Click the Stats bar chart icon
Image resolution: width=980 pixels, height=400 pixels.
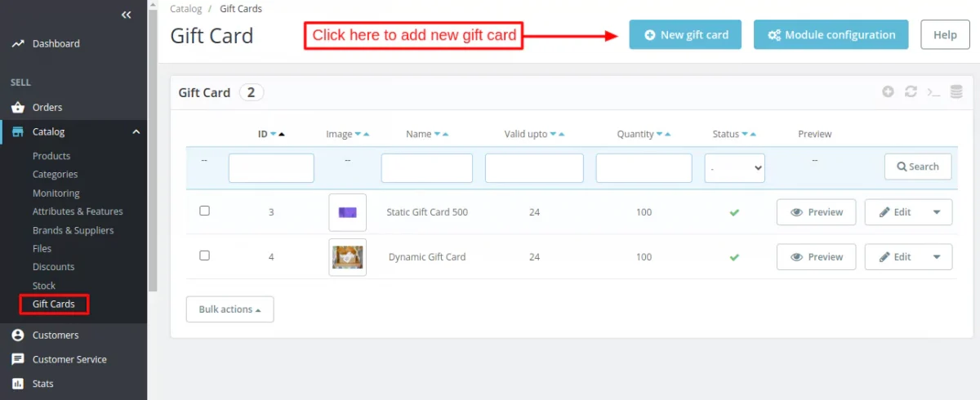(18, 384)
